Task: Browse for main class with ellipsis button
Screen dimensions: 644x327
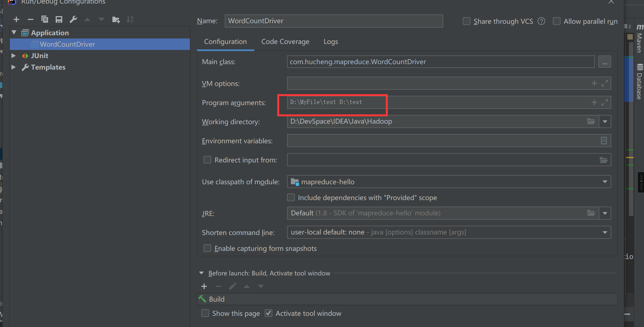Action: (605, 62)
